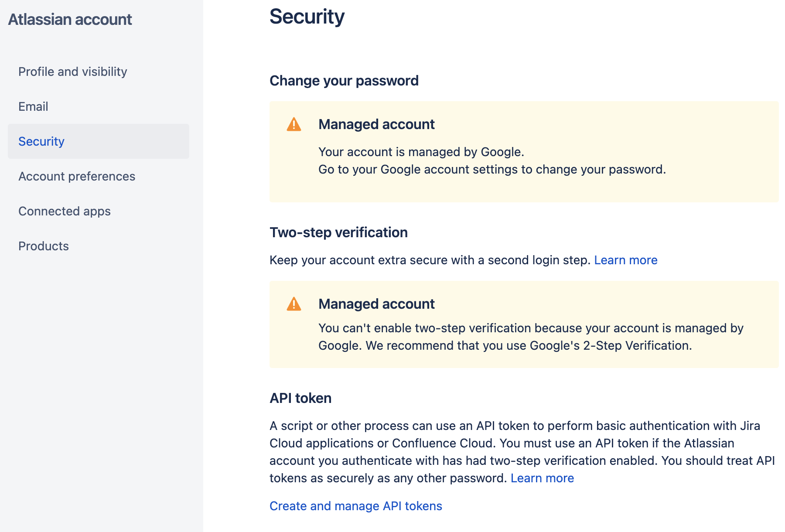Click the text about Google account settings
This screenshot has width=785, height=532.
point(492,170)
